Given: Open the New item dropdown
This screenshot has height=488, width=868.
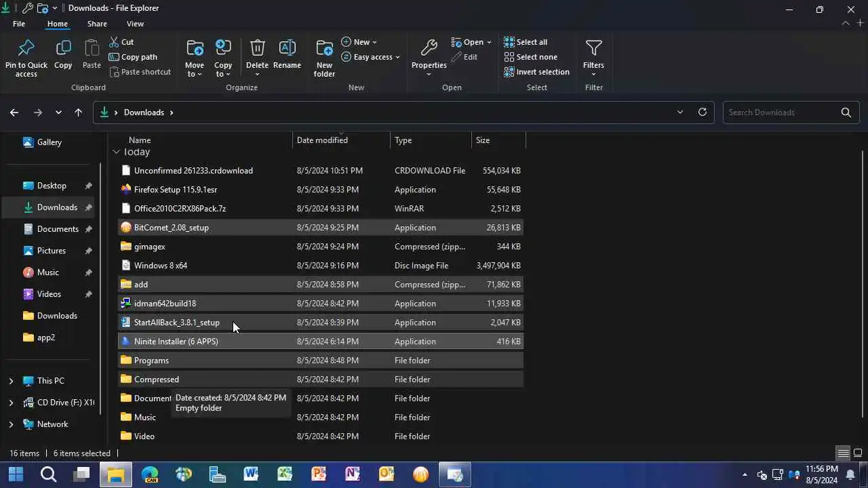Looking at the screenshot, I should [x=359, y=42].
